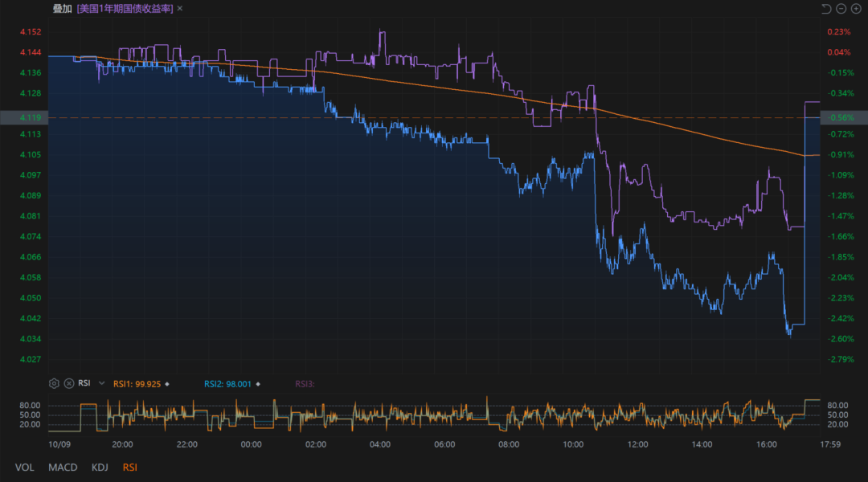Click the 叠加 overlay label
The height and width of the screenshot is (482, 868).
pos(62,8)
